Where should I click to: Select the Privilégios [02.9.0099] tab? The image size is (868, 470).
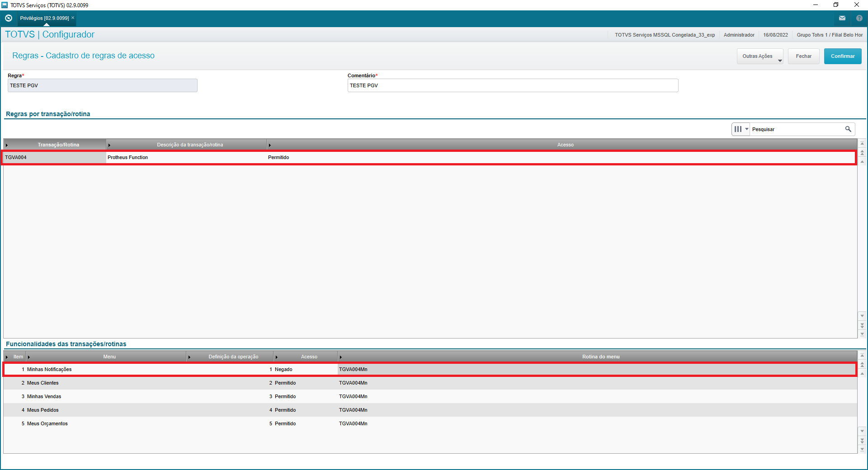(44, 18)
